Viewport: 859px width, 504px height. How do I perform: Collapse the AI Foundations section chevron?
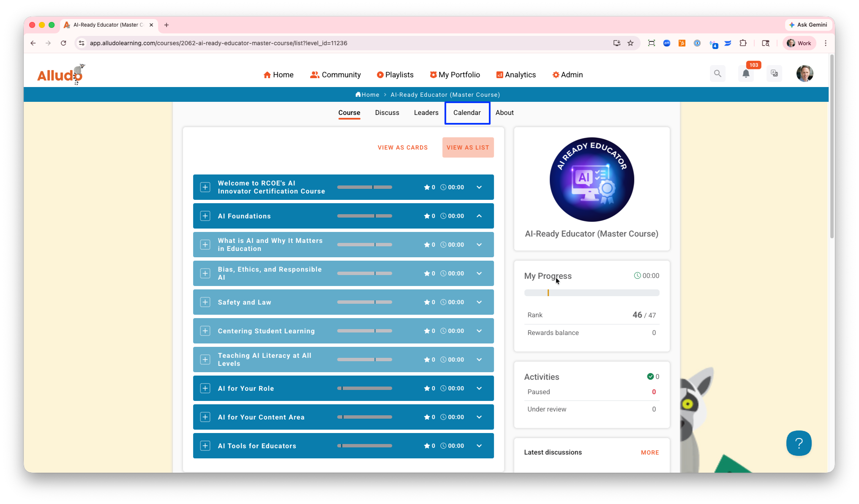[x=479, y=216]
